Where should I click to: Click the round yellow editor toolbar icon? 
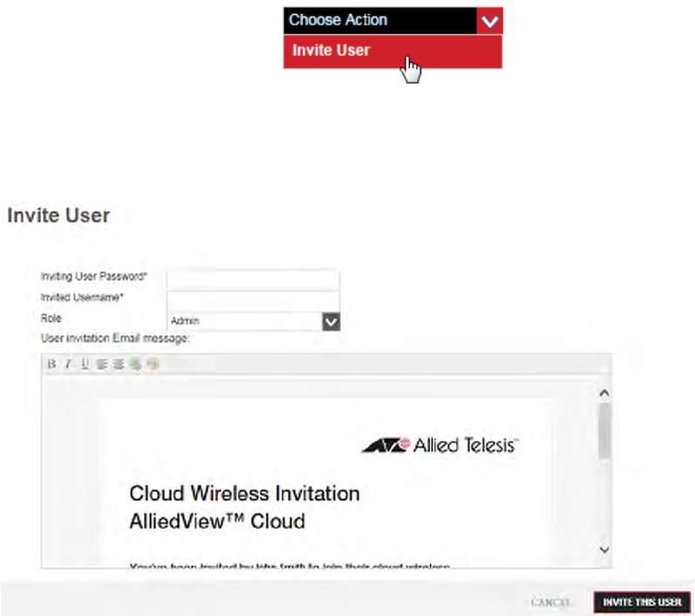tap(153, 364)
